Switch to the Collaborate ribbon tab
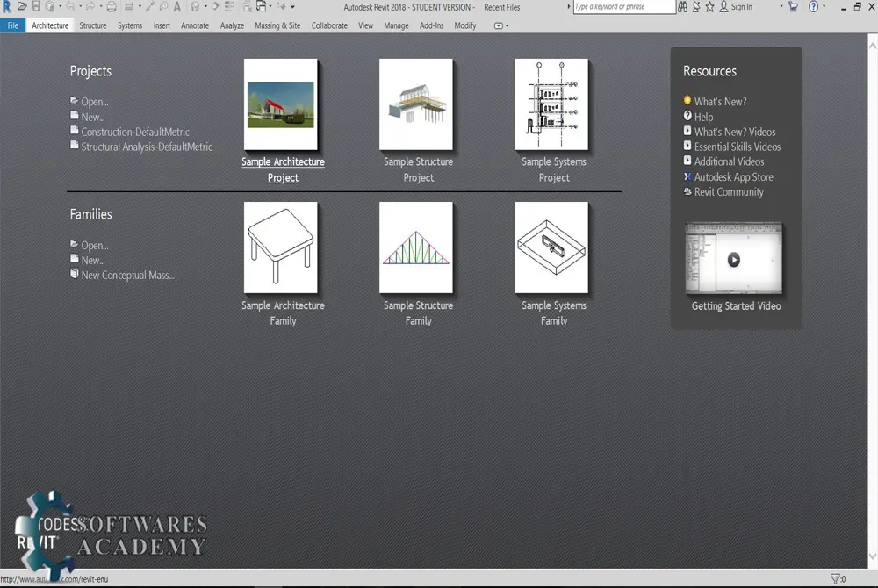 (x=329, y=25)
